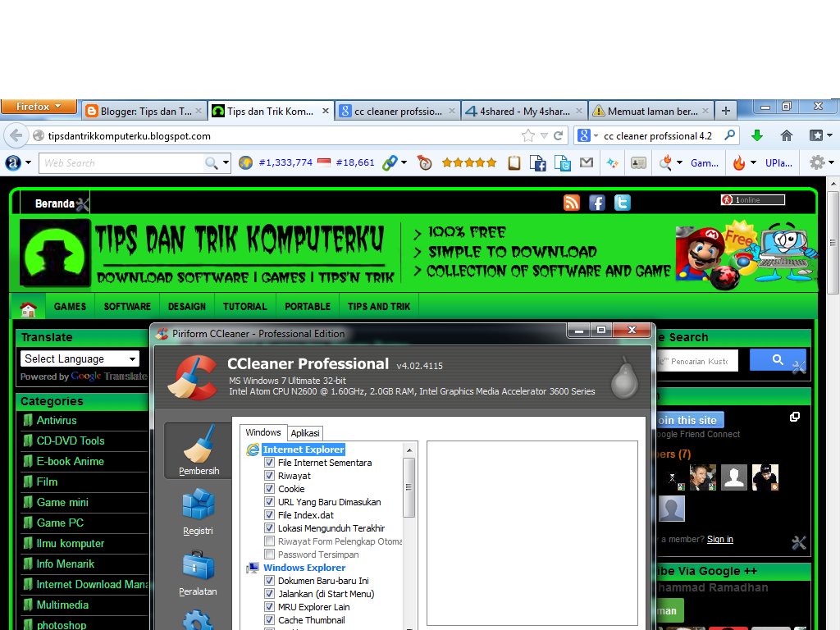Open the SOFTWARE menu on the blog

127,307
